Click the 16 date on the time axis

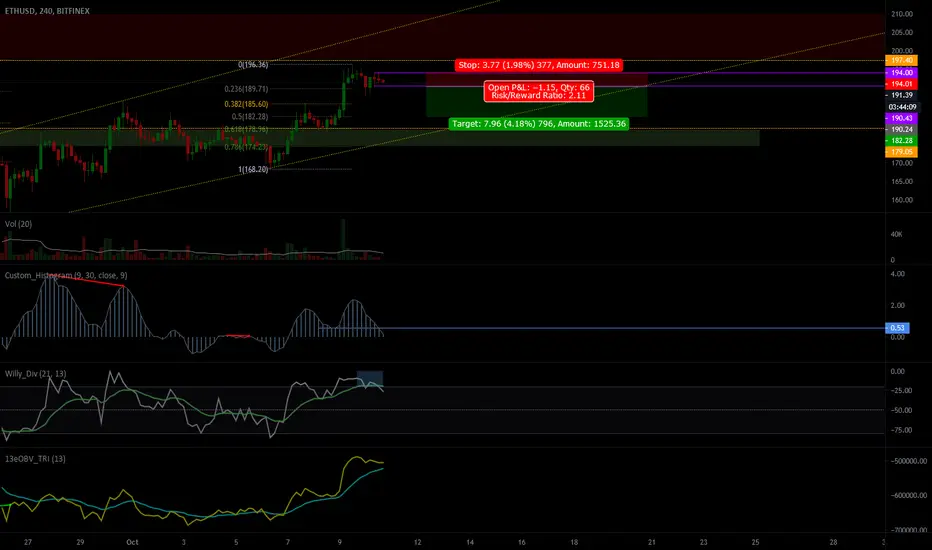pos(522,542)
